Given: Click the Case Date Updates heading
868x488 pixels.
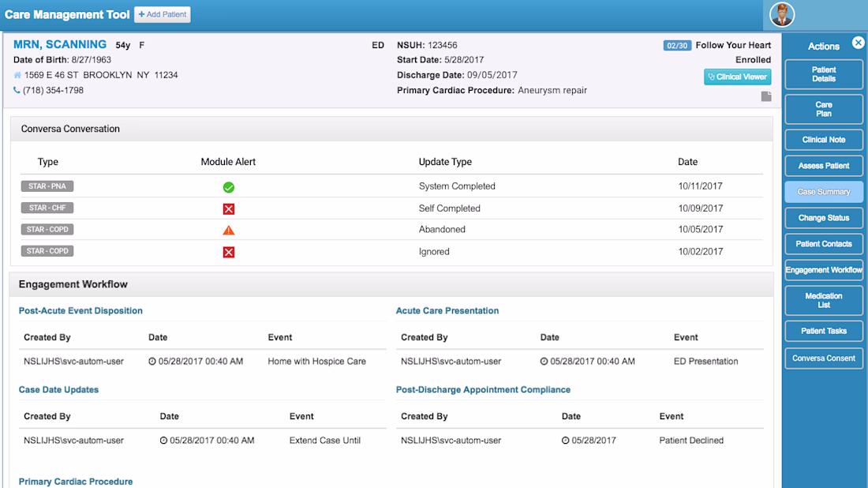Looking at the screenshot, I should click(x=58, y=390).
